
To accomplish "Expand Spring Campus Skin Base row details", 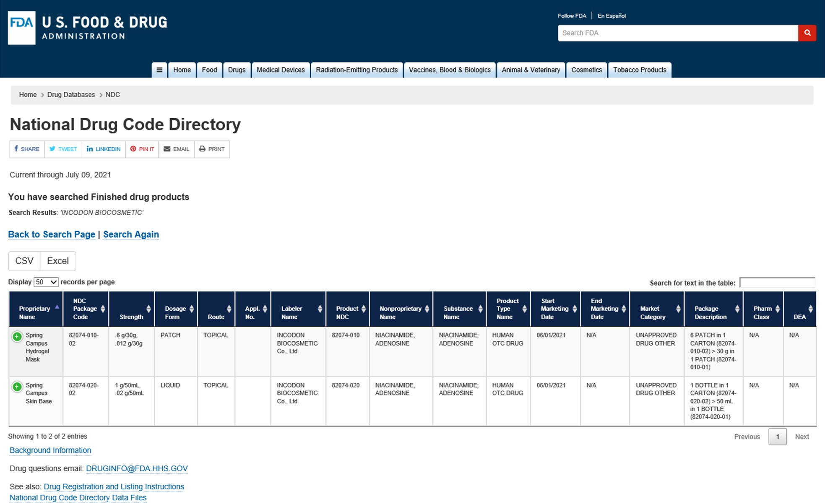I will coord(17,387).
